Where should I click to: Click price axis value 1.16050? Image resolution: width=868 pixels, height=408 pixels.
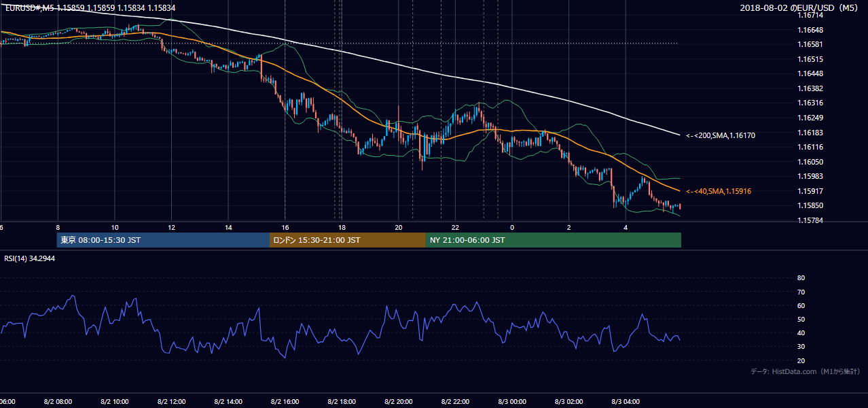810,162
